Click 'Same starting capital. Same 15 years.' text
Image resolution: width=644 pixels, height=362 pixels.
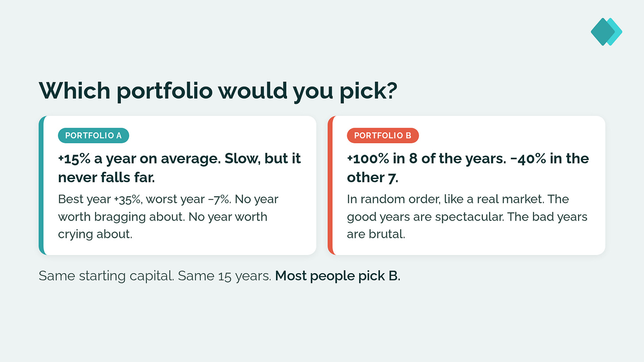point(155,276)
